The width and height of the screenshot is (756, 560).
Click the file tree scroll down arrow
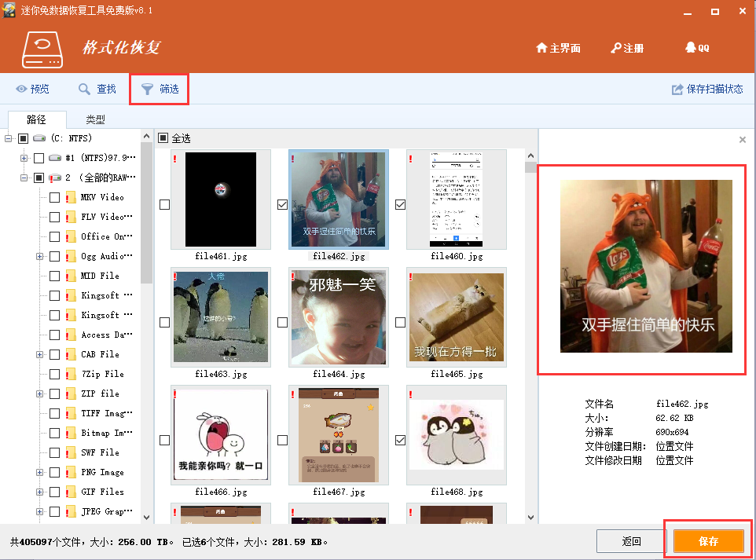click(147, 518)
